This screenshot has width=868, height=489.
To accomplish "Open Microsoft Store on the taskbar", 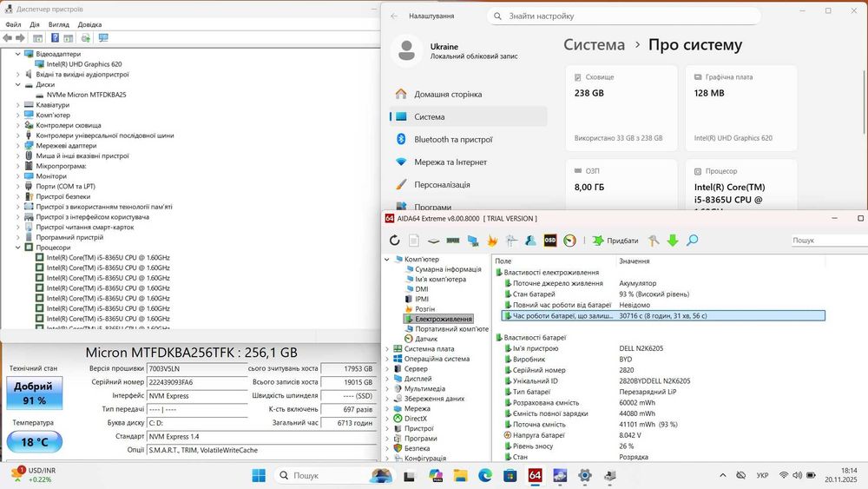I will (x=510, y=475).
